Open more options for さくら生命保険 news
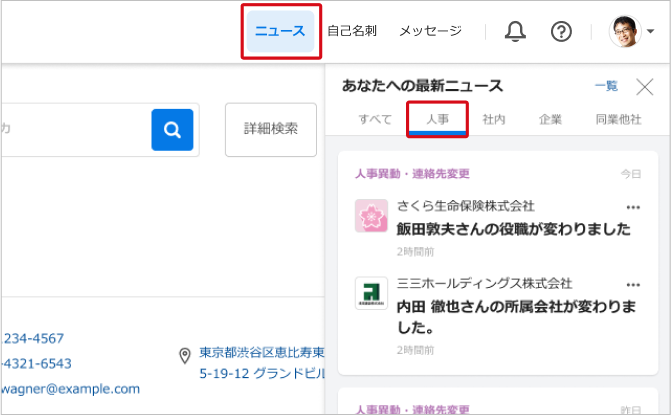 click(633, 208)
